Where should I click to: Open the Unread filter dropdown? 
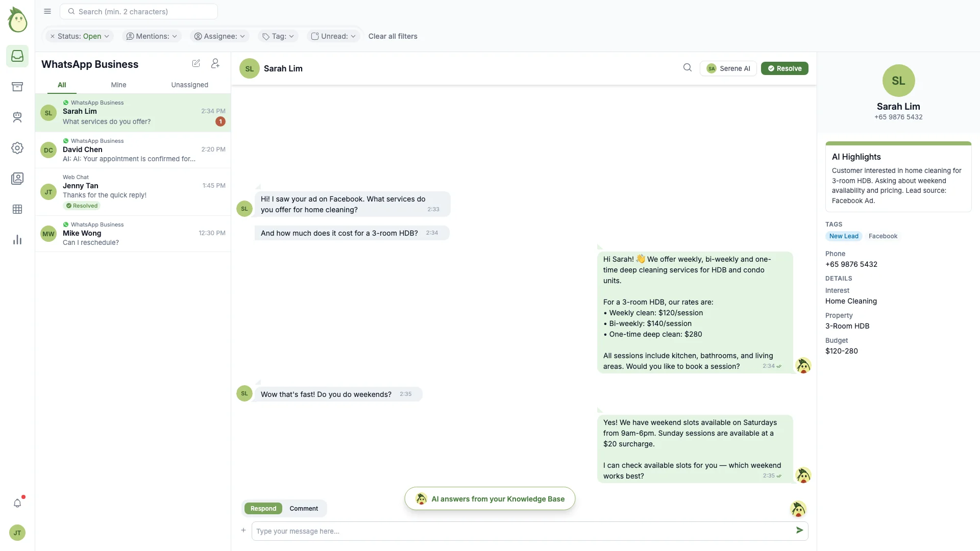(333, 36)
